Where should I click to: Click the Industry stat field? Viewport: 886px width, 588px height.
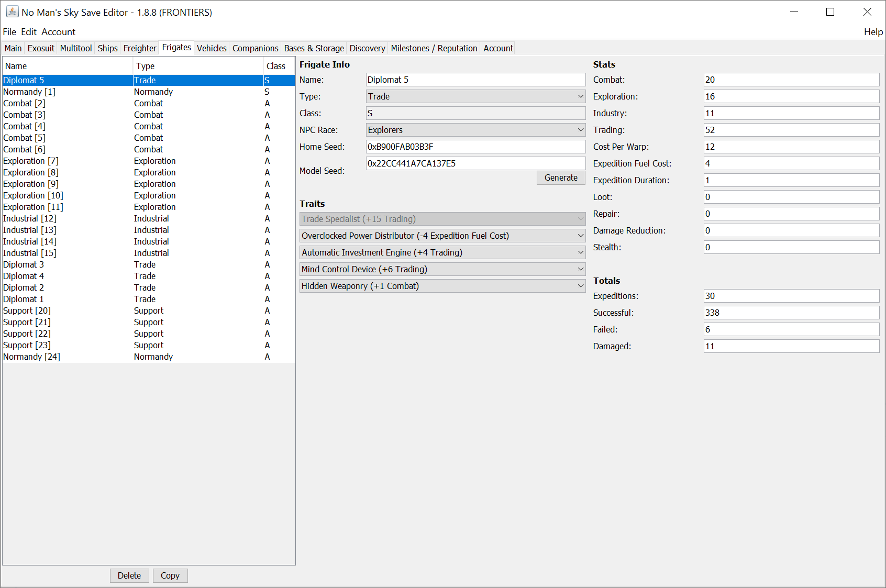click(791, 113)
